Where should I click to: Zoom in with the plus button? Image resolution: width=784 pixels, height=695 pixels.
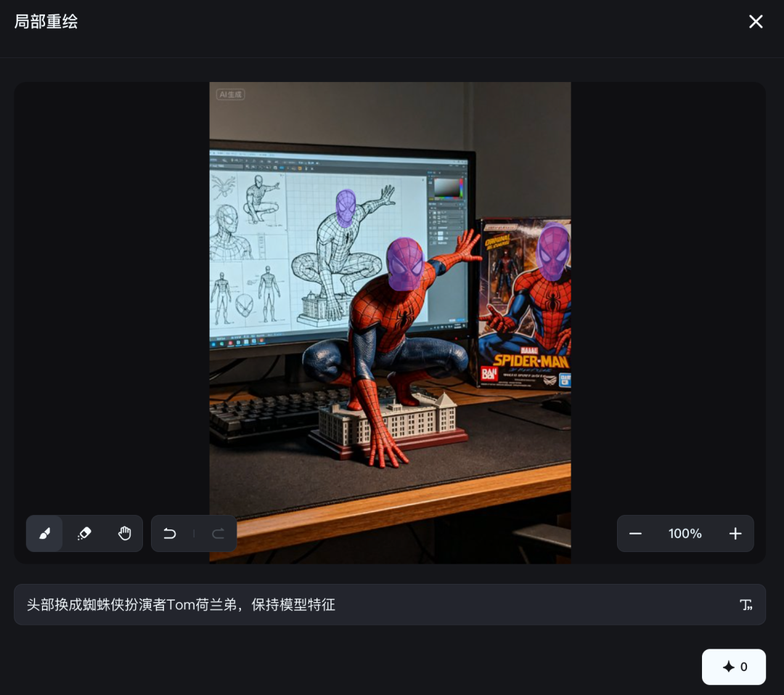click(735, 534)
